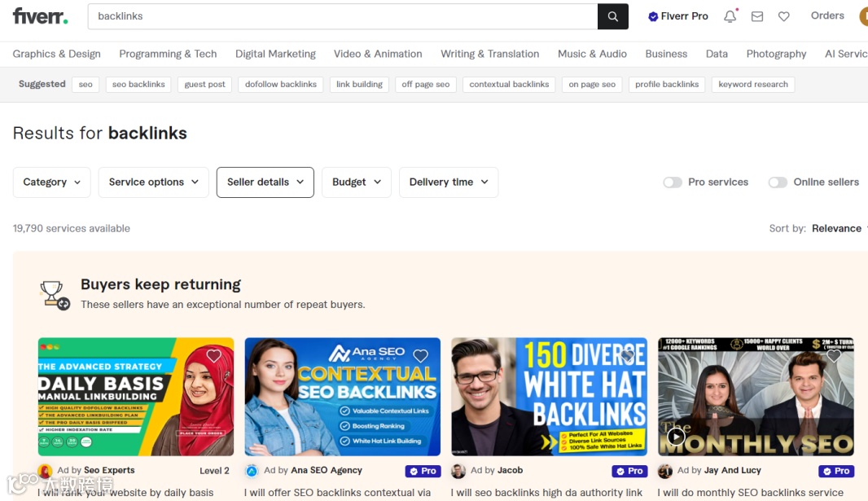868x501 pixels.
Task: Select the 'guest post' suggested tag
Action: 205,84
